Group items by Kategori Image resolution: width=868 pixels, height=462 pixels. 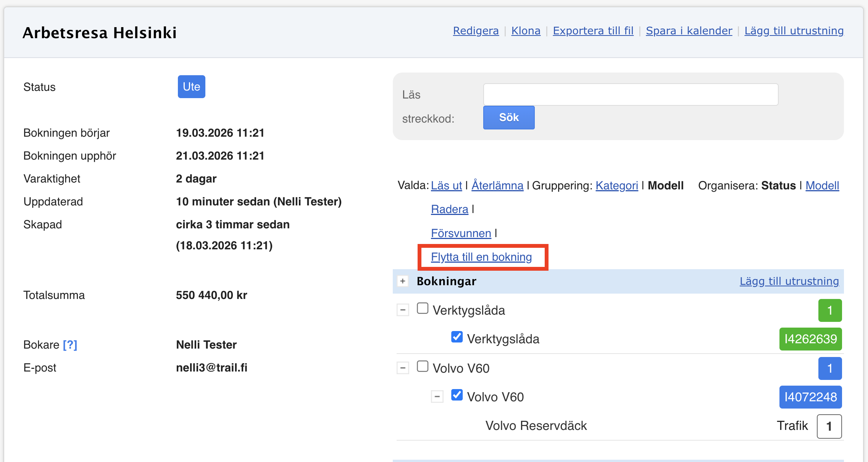[x=616, y=186]
